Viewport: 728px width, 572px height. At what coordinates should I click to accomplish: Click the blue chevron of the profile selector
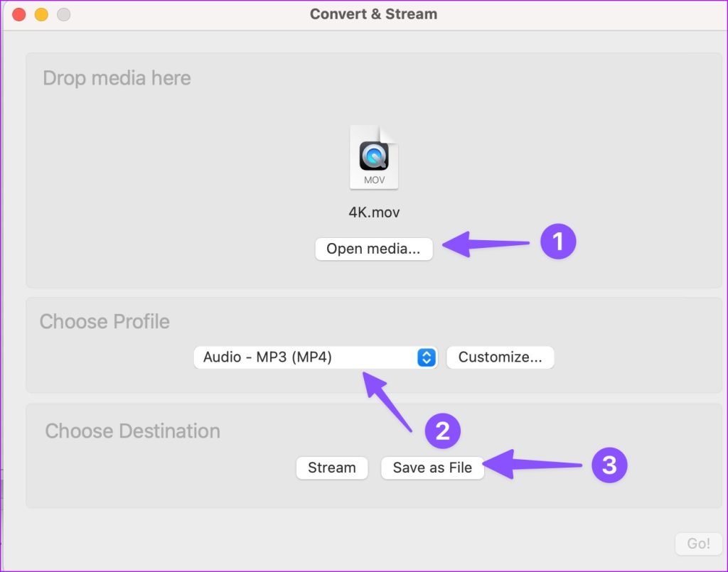point(427,357)
